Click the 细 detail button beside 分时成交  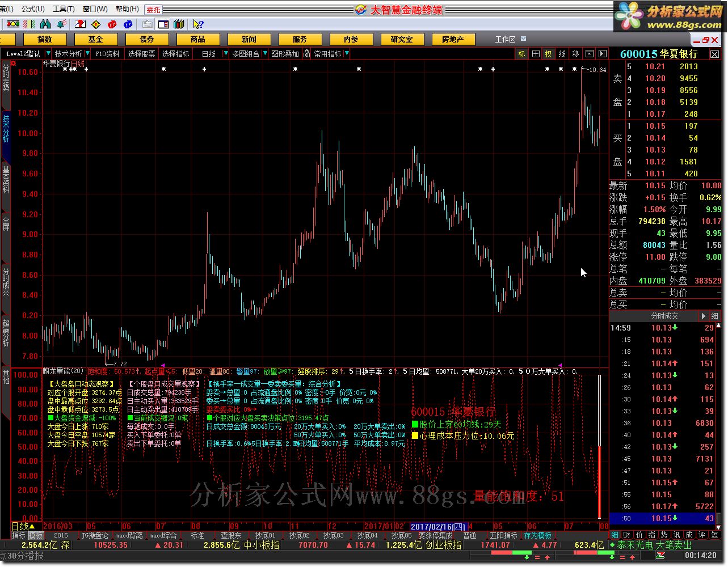(x=714, y=316)
